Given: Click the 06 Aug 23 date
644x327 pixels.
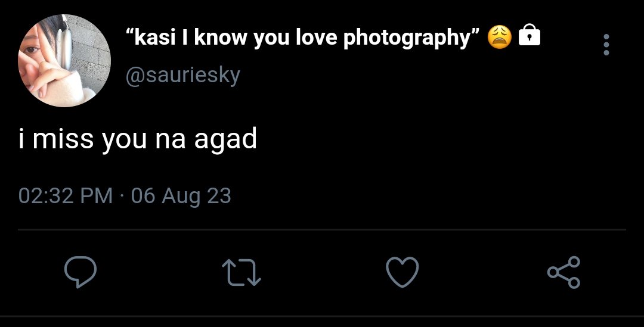Looking at the screenshot, I should click(181, 196).
